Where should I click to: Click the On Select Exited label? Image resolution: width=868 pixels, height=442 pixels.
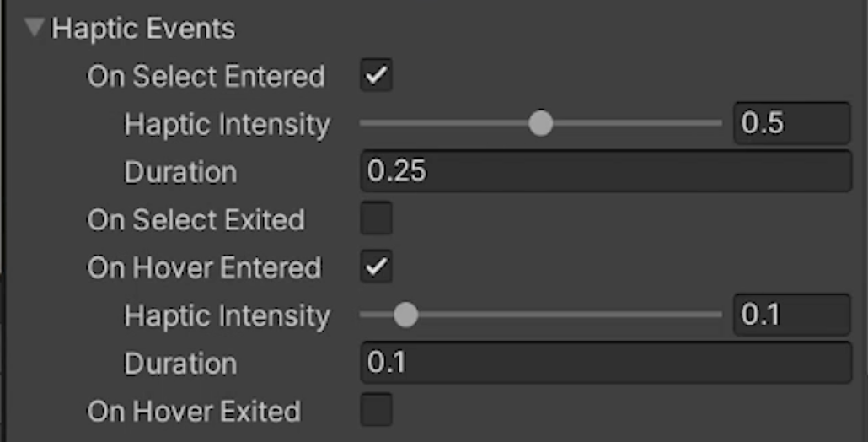tap(196, 220)
